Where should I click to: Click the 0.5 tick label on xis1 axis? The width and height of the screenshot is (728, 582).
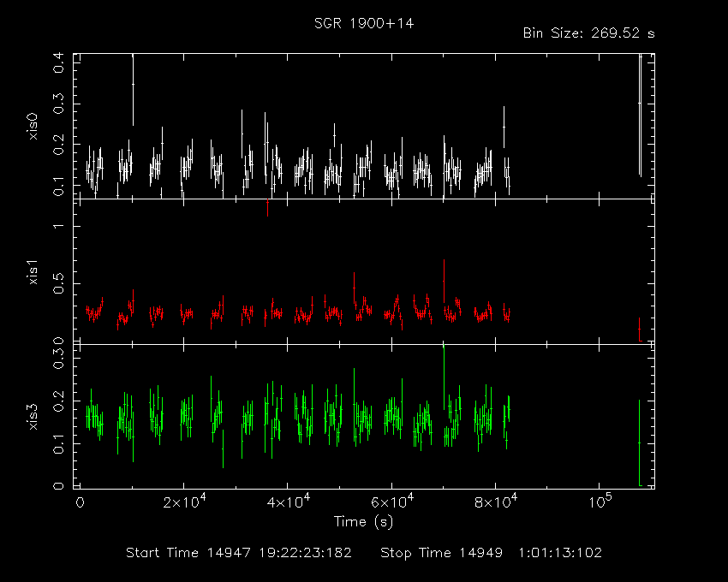(58, 283)
